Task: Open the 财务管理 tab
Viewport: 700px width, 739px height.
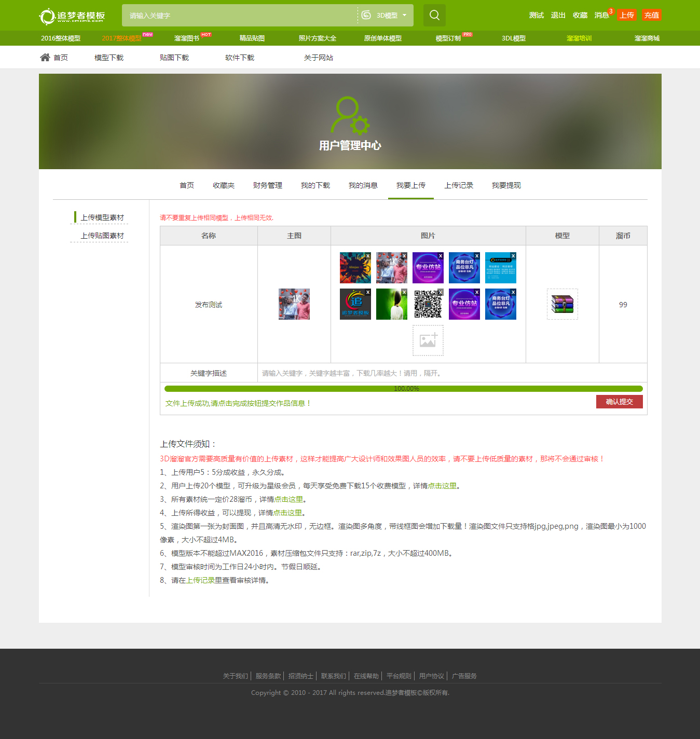Action: (x=267, y=185)
